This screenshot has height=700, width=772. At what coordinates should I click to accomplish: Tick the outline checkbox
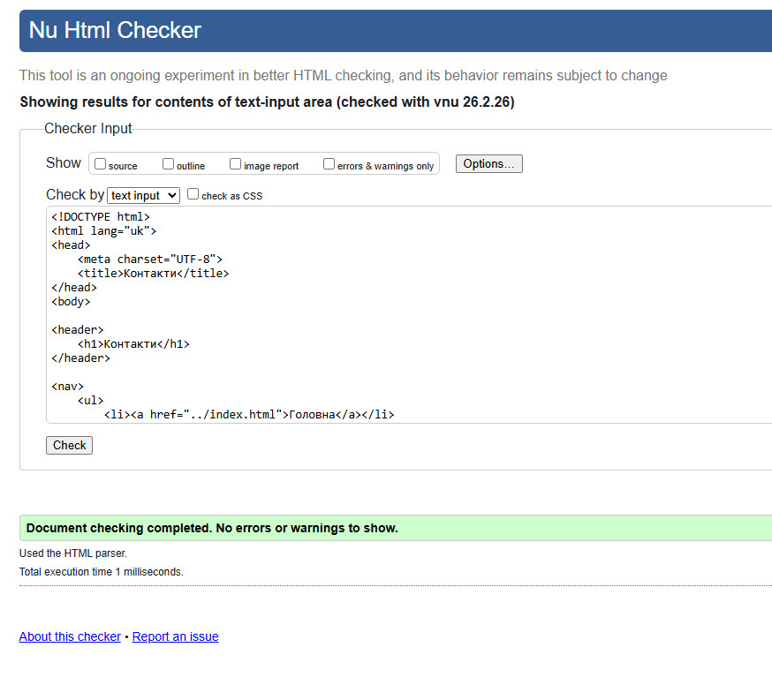pyautogui.click(x=168, y=164)
